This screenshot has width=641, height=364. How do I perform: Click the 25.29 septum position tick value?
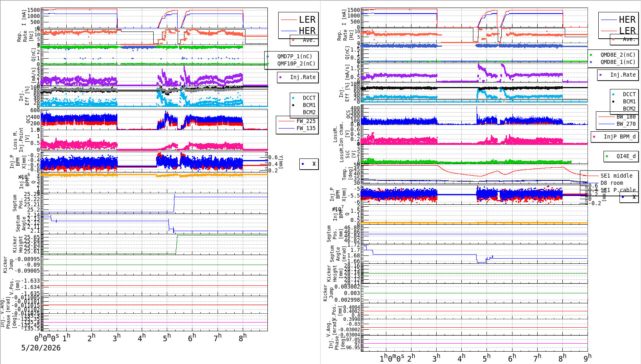click(32, 194)
